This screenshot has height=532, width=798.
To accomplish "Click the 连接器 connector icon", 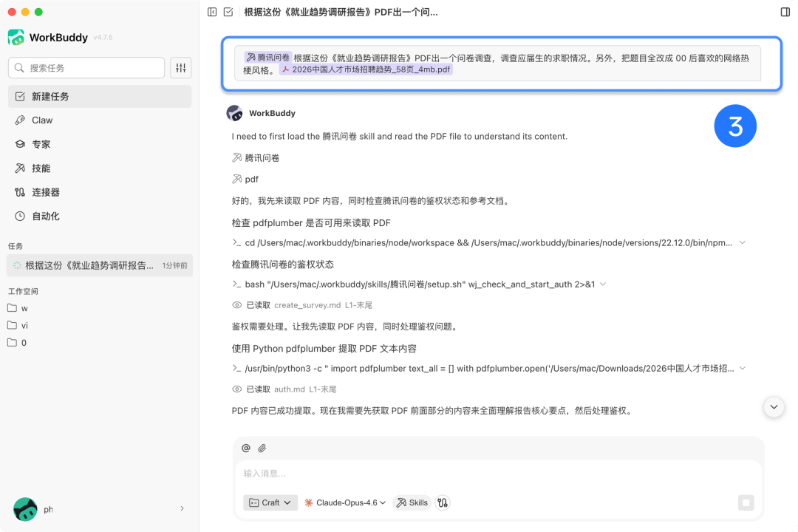I will [20, 192].
